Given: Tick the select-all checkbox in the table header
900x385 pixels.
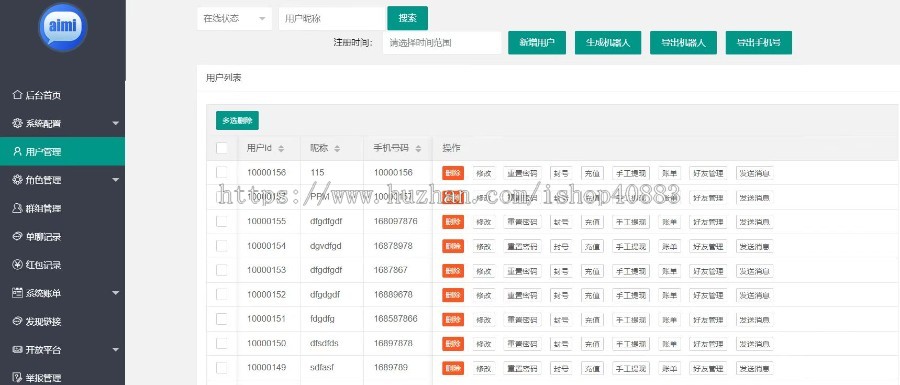Looking at the screenshot, I should coord(222,148).
